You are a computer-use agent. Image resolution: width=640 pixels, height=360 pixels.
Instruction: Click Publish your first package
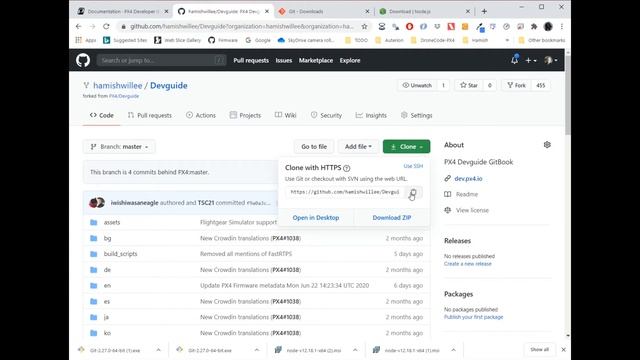473,317
